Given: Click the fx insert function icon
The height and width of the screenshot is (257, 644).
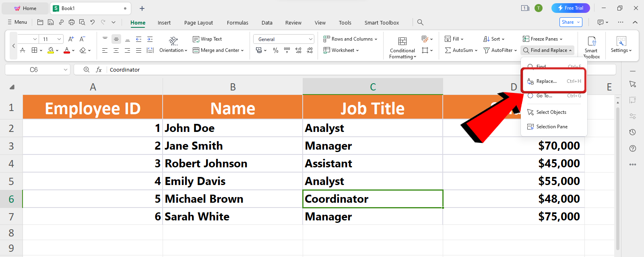Looking at the screenshot, I should tap(99, 70).
